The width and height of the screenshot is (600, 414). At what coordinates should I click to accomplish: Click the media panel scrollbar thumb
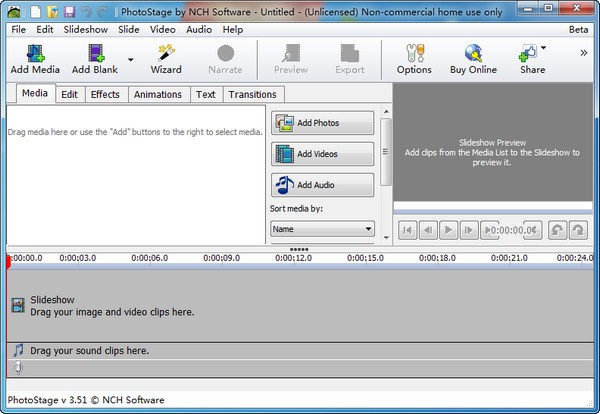point(386,152)
